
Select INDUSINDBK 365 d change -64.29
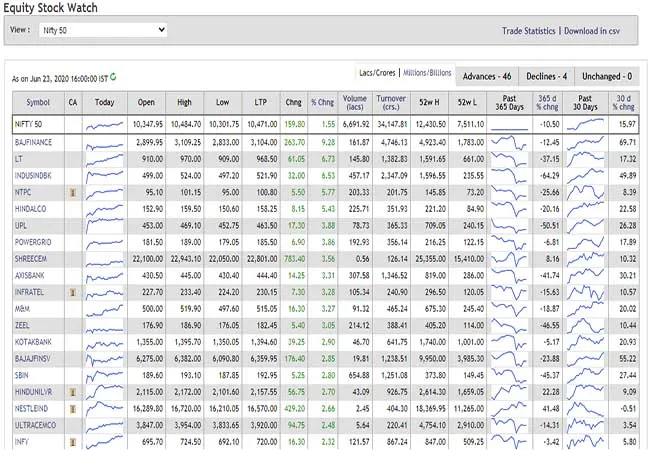point(550,175)
